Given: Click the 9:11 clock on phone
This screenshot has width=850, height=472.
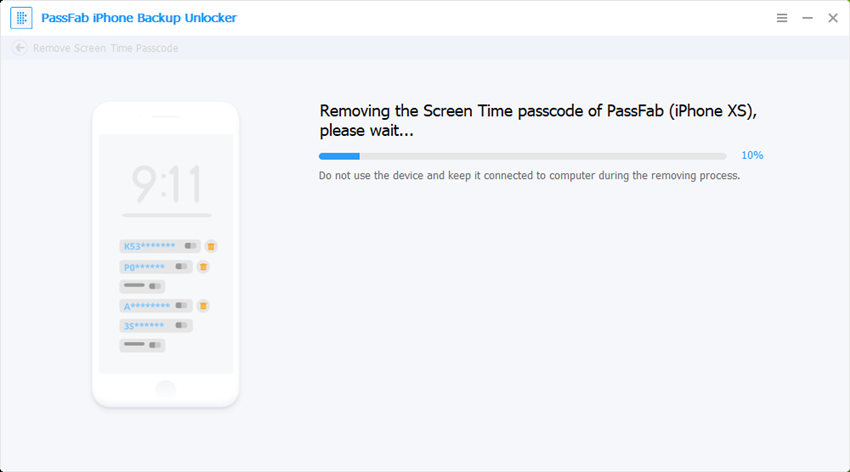Looking at the screenshot, I should (x=166, y=184).
